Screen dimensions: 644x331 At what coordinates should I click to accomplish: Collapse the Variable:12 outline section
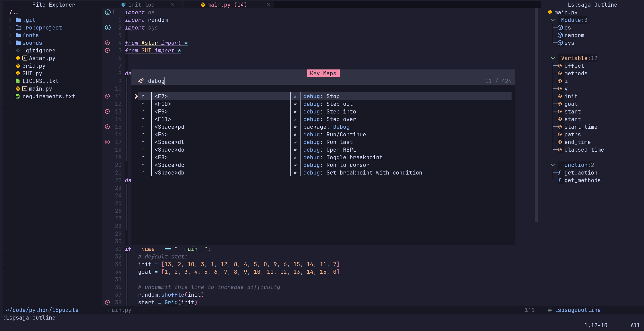coord(553,58)
